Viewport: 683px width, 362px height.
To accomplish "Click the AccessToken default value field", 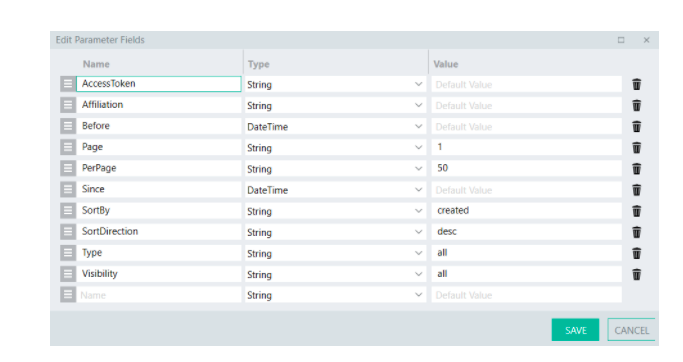I will tap(526, 85).
